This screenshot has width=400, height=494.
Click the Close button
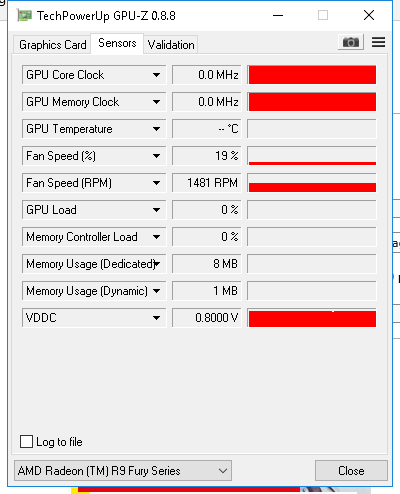click(x=351, y=471)
